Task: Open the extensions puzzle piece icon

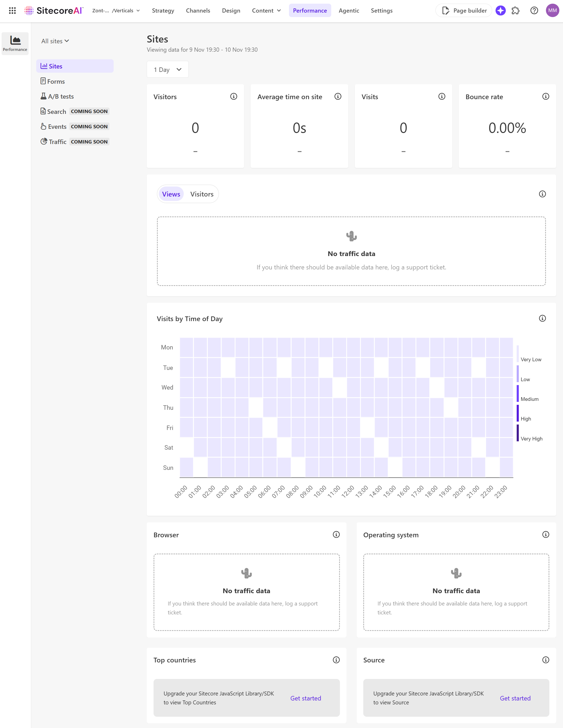Action: (x=516, y=11)
